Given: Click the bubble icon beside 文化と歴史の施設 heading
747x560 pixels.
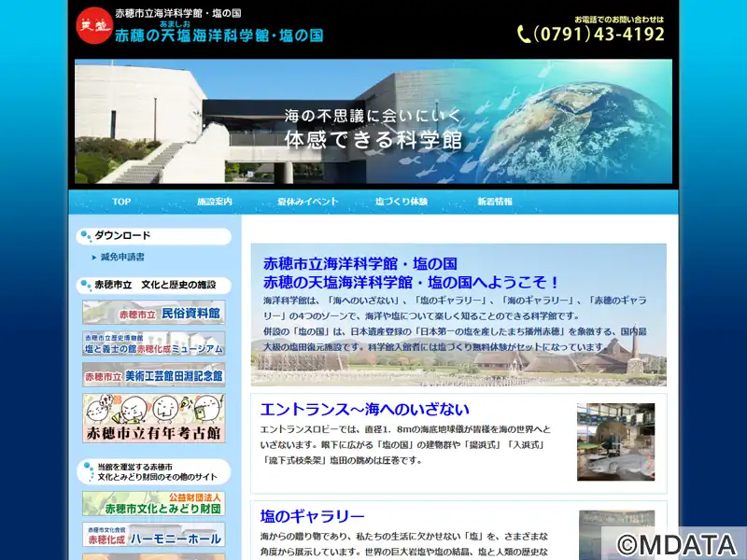Looking at the screenshot, I should 86,286.
